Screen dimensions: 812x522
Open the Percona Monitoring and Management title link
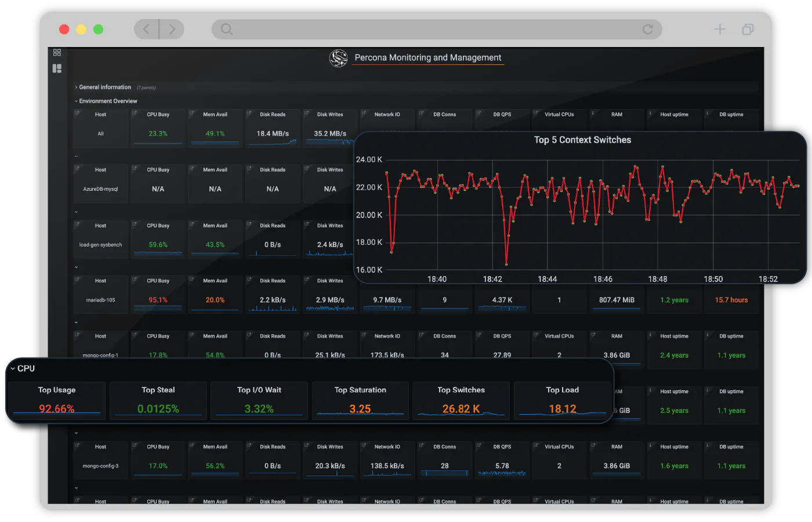pyautogui.click(x=428, y=57)
